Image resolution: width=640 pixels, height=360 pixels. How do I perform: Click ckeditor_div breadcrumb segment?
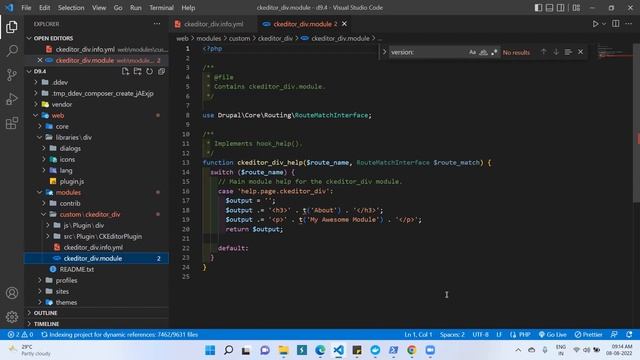tap(275, 38)
